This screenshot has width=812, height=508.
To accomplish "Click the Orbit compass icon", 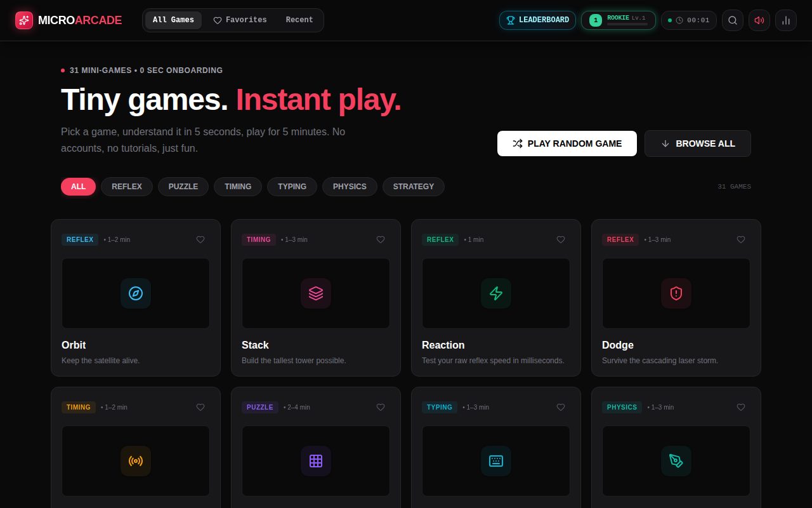I will coord(136,293).
